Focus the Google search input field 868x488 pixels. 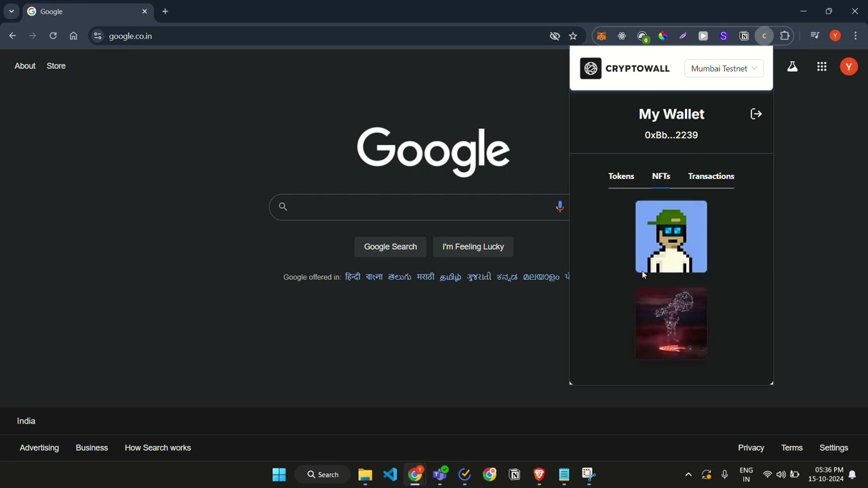pos(420,207)
